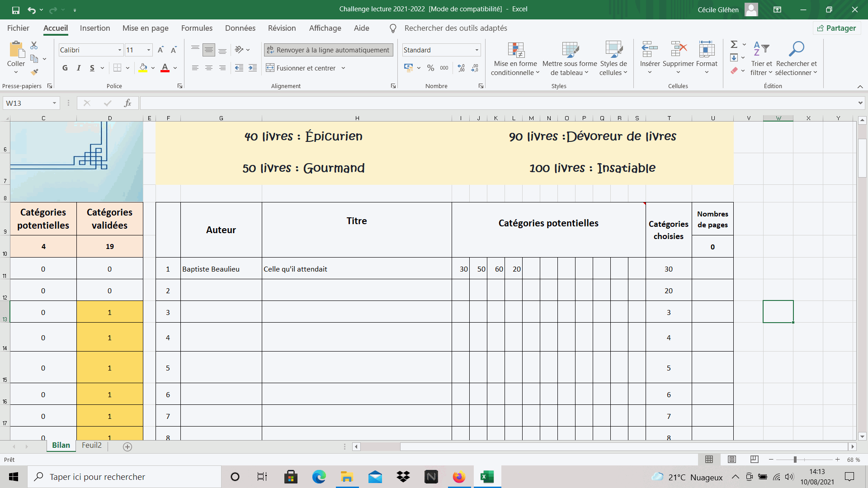Image resolution: width=868 pixels, height=488 pixels.
Task: Expand the Standard number format dropdown
Action: pos(476,50)
